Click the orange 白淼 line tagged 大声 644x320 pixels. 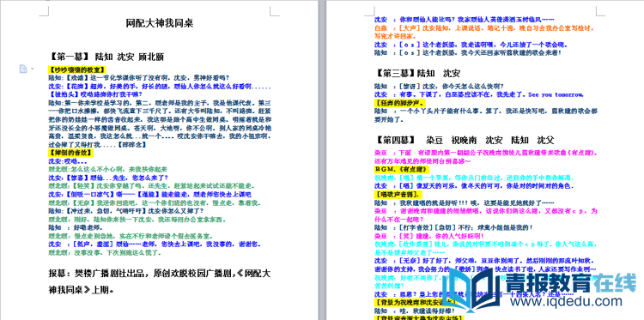point(484,32)
